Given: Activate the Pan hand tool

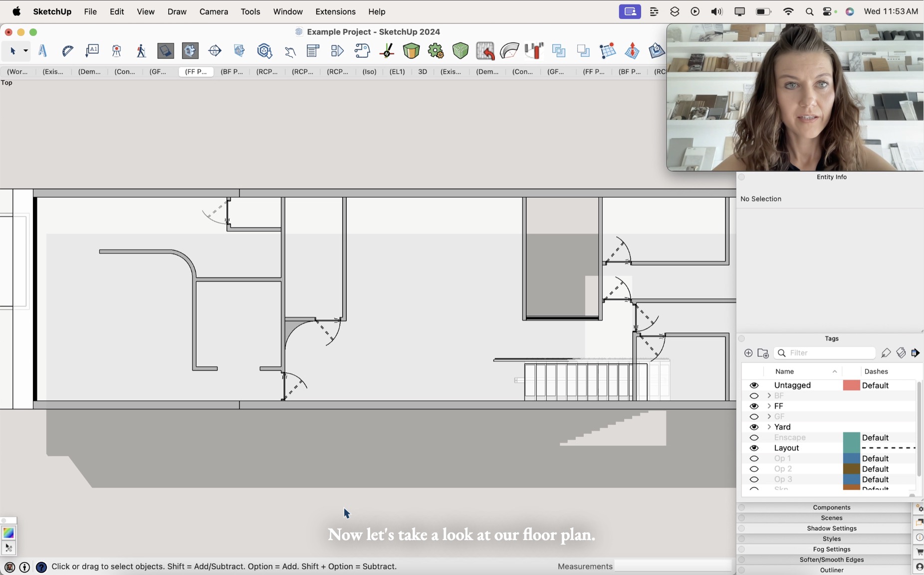Looking at the screenshot, I should point(290,50).
